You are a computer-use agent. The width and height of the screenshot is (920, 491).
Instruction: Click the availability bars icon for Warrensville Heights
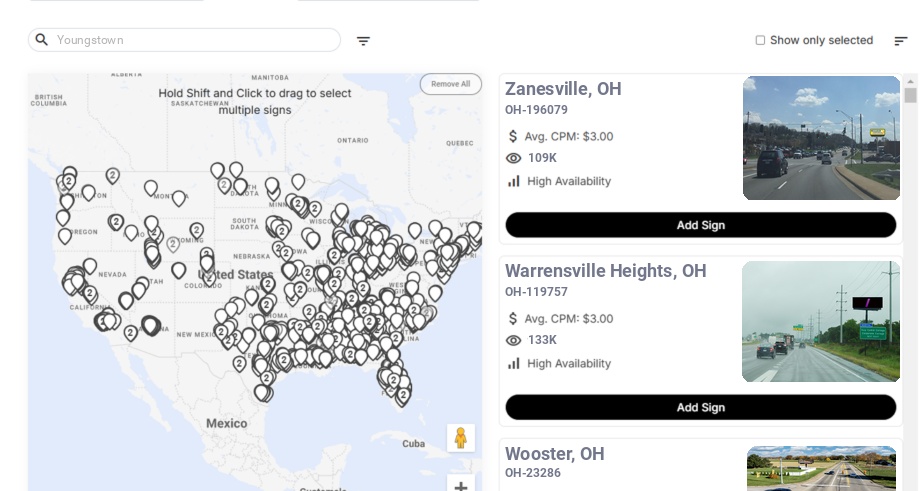pos(513,364)
